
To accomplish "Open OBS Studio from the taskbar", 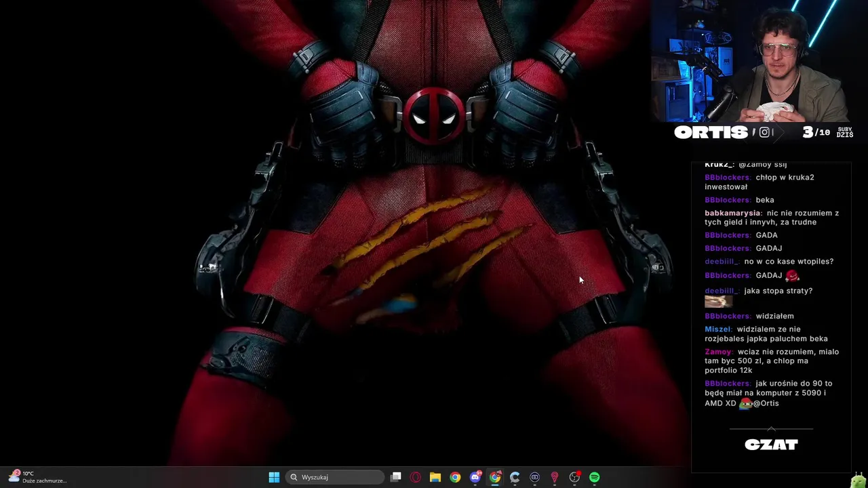I will pyautogui.click(x=574, y=477).
